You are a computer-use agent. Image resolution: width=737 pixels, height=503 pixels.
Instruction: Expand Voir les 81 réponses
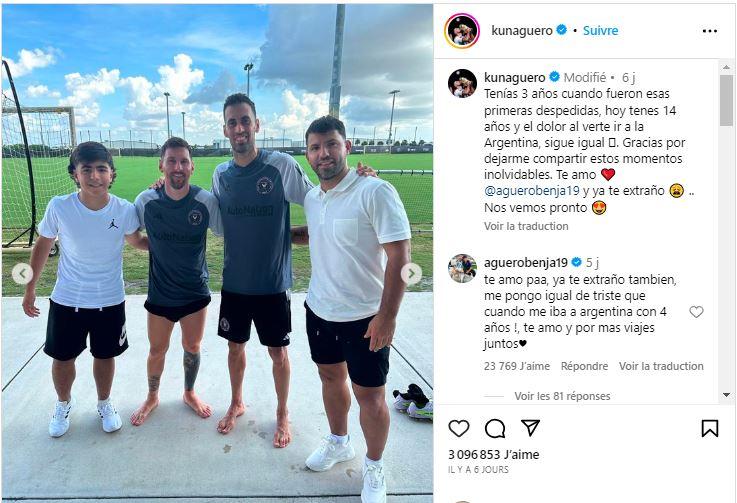[562, 396]
